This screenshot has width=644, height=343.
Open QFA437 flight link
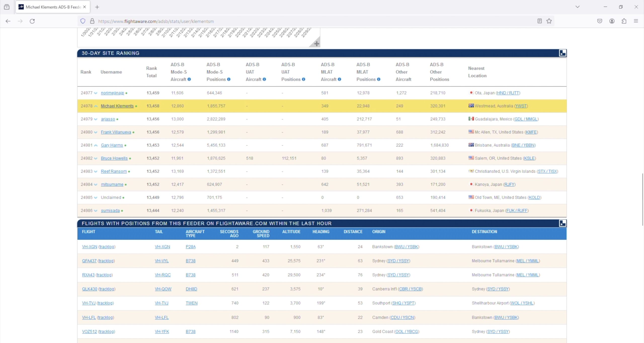point(89,261)
